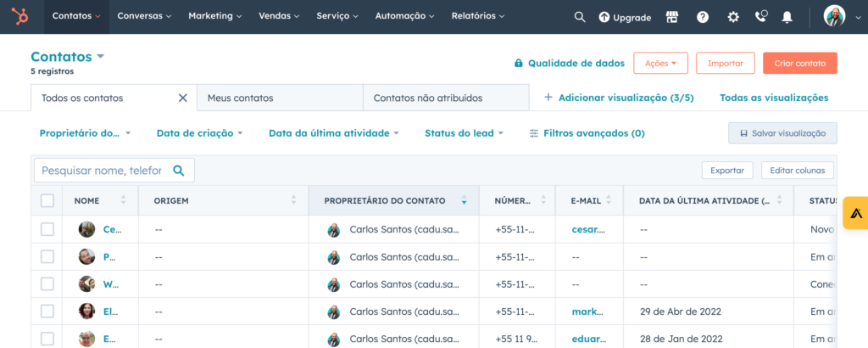Viewport: 868px width, 348px height.
Task: Click search icon in contacts search box
Action: click(x=178, y=170)
